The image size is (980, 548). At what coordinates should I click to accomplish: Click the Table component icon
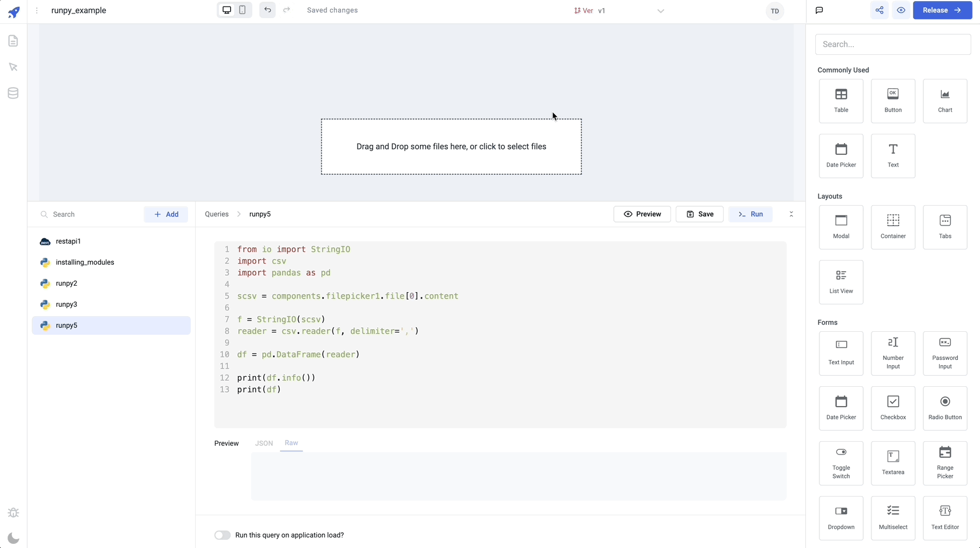(840, 95)
